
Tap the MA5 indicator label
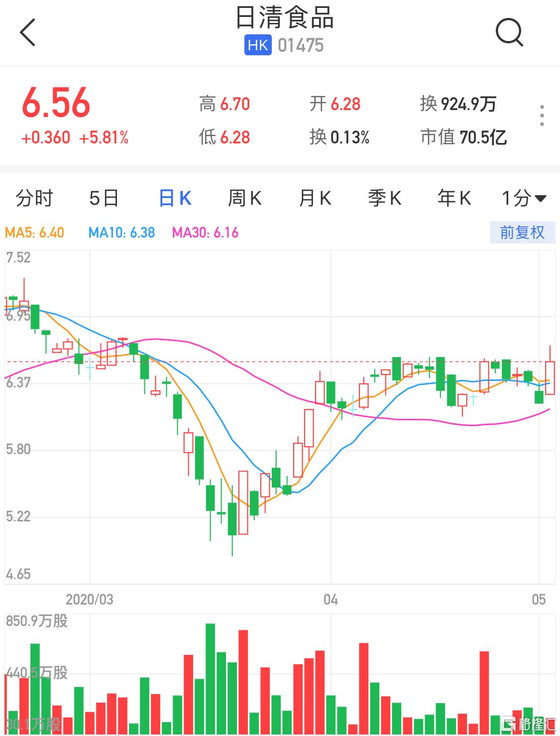click(x=34, y=233)
